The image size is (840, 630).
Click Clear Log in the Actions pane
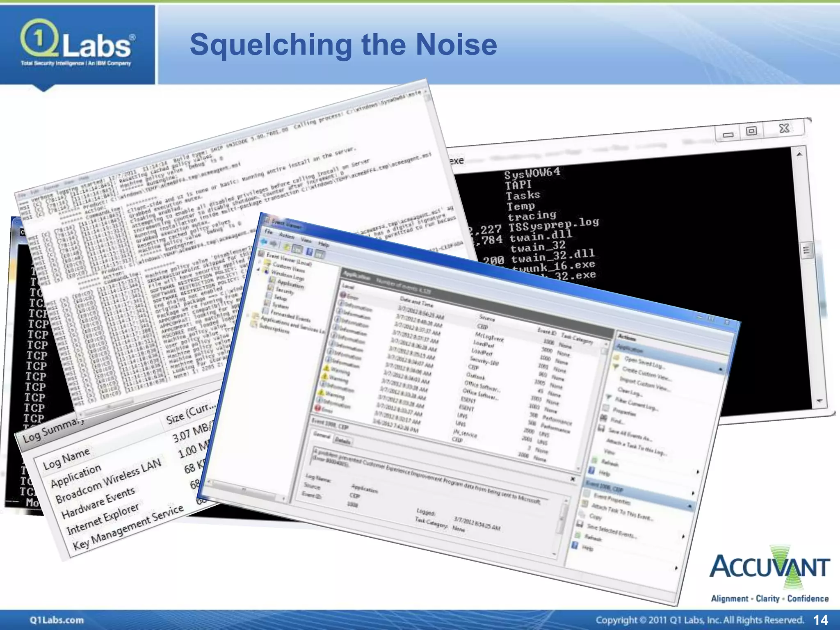(x=630, y=392)
